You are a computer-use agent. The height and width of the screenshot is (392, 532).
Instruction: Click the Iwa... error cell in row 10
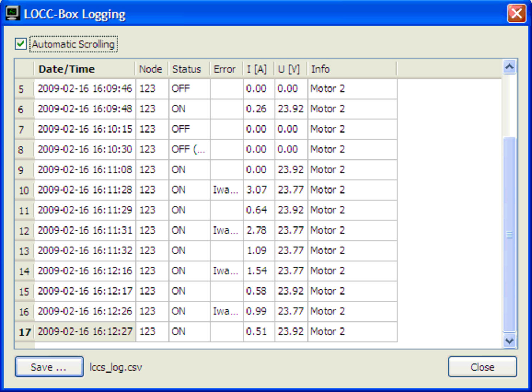pyautogui.click(x=226, y=190)
